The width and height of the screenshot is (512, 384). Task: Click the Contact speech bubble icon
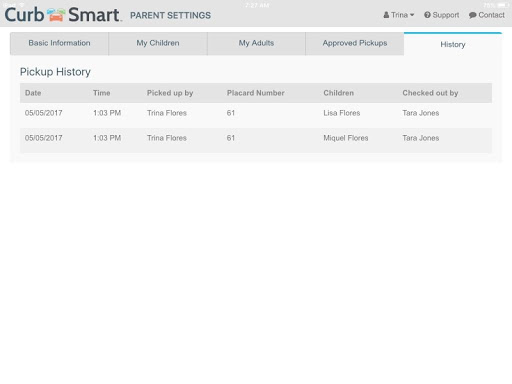pos(472,15)
